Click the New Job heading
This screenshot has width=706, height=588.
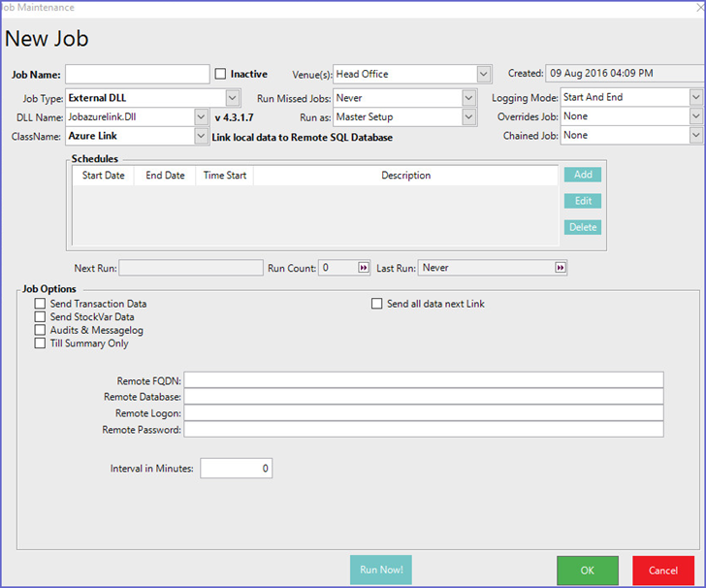pyautogui.click(x=47, y=38)
